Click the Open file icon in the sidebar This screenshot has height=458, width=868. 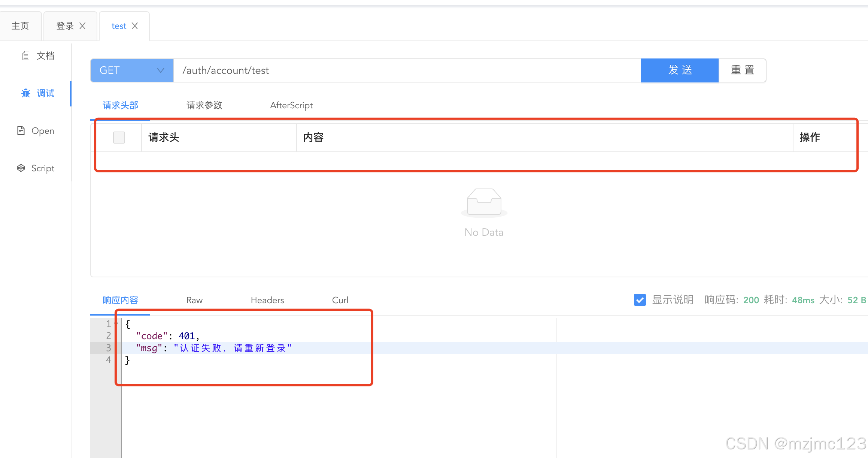21,130
